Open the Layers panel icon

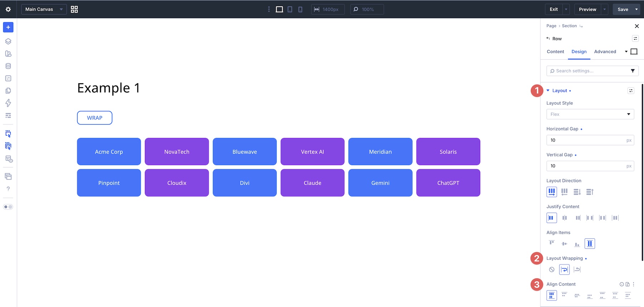[x=8, y=41]
